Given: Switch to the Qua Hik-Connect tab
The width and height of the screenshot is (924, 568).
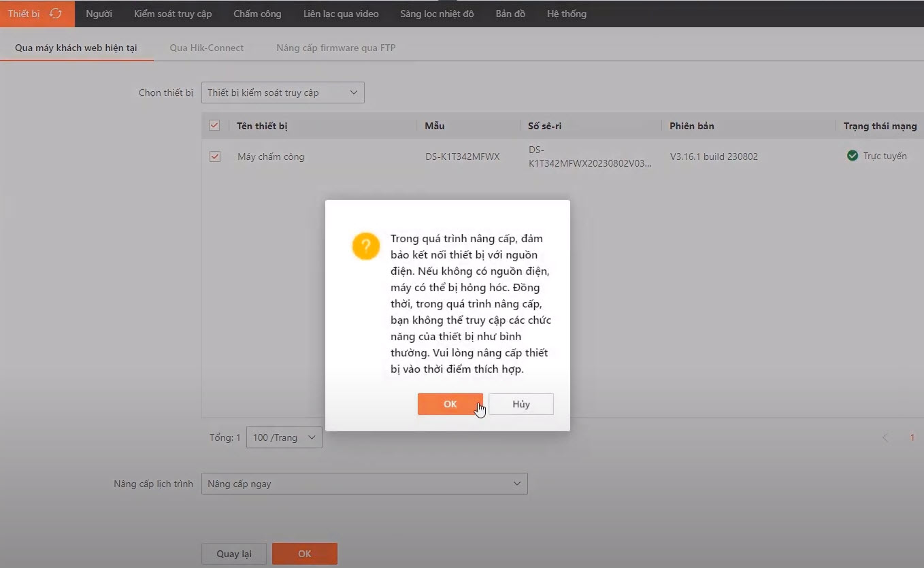Looking at the screenshot, I should [x=206, y=48].
